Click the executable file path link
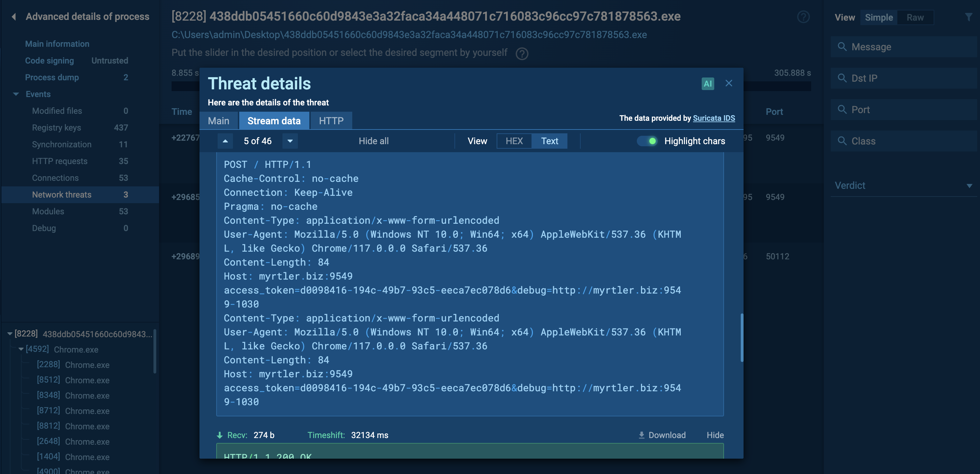Screen dimensions: 980x474 (x=409, y=35)
